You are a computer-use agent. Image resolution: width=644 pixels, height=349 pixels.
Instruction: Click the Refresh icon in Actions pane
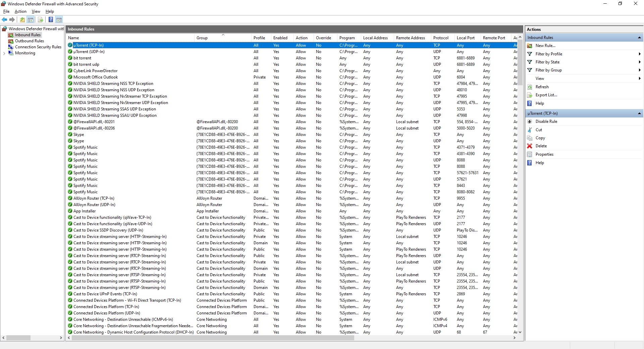click(x=530, y=87)
